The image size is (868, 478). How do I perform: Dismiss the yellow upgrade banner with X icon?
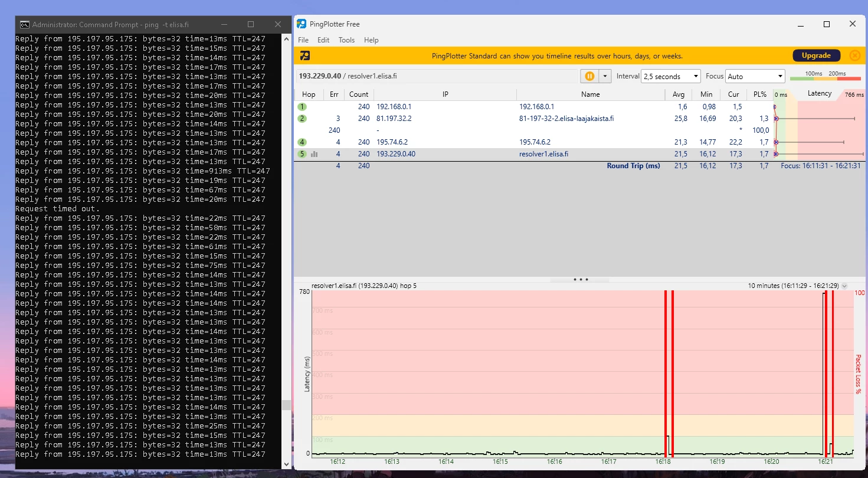click(854, 55)
